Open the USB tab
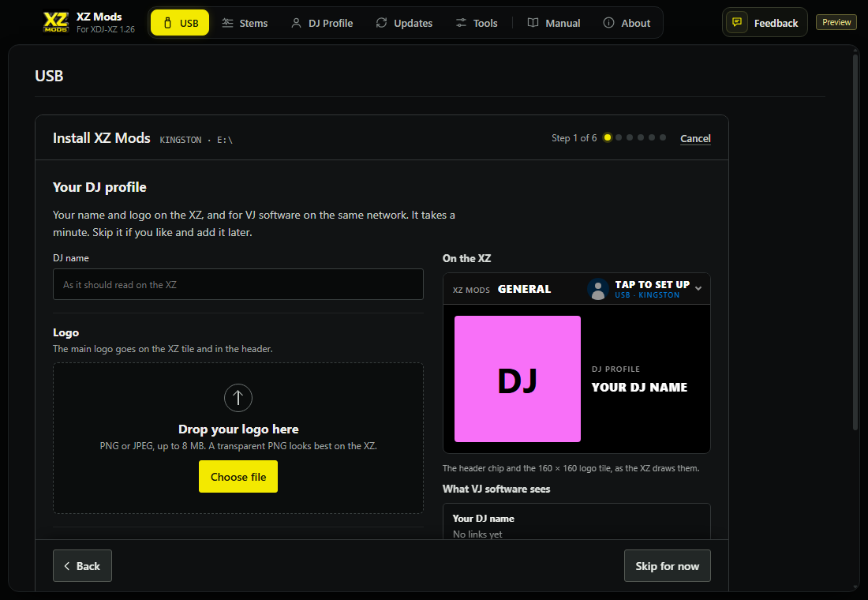This screenshot has width=868, height=600. [180, 23]
